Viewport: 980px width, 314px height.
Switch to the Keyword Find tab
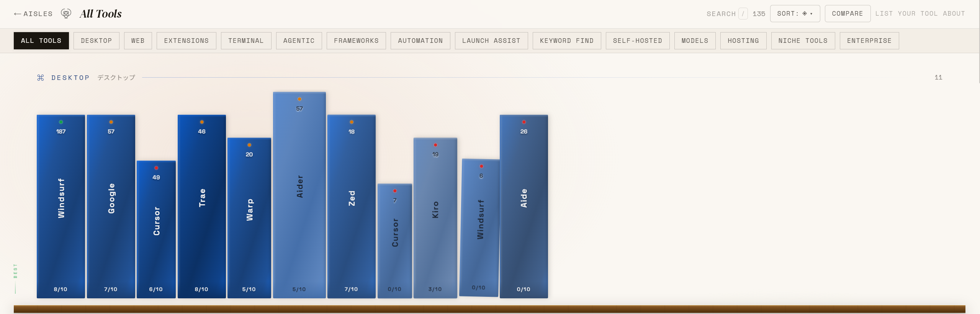(567, 41)
